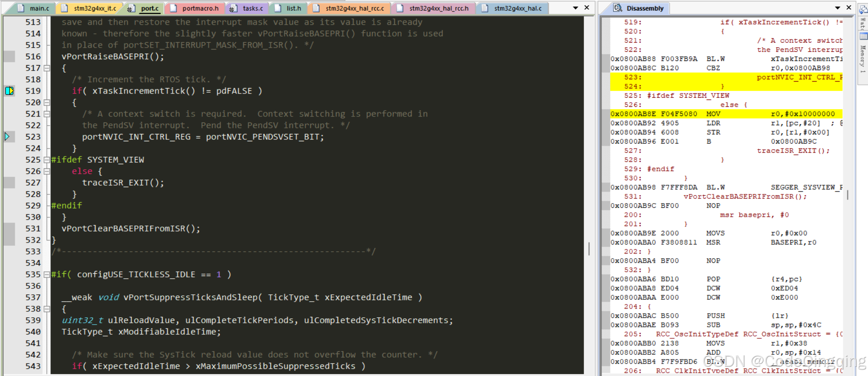Click on 'xMaximumPossibleSuppressedTicks' at line 543
Viewport: 868px width, 376px height.
tap(276, 366)
